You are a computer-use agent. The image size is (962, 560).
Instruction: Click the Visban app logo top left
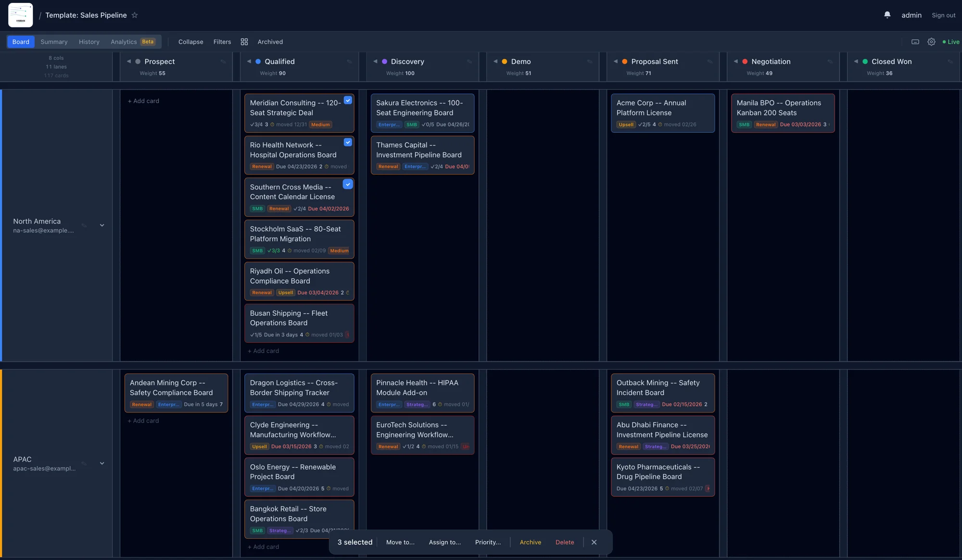click(x=20, y=15)
